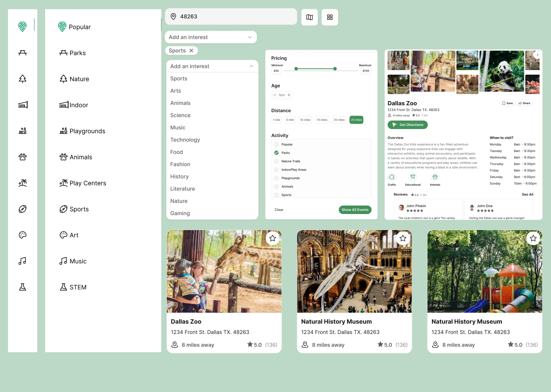Click the palette Art icon in the collapsed sidebar
551x392 pixels.
[x=23, y=235]
